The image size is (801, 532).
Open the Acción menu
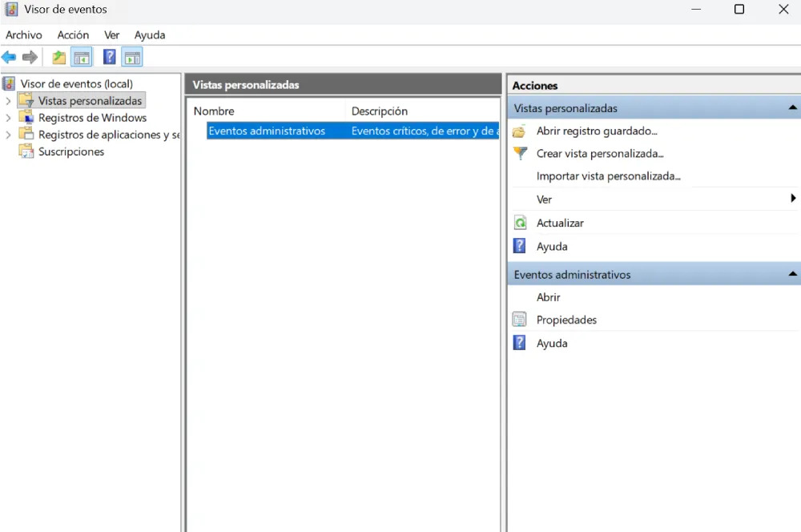[x=73, y=34]
